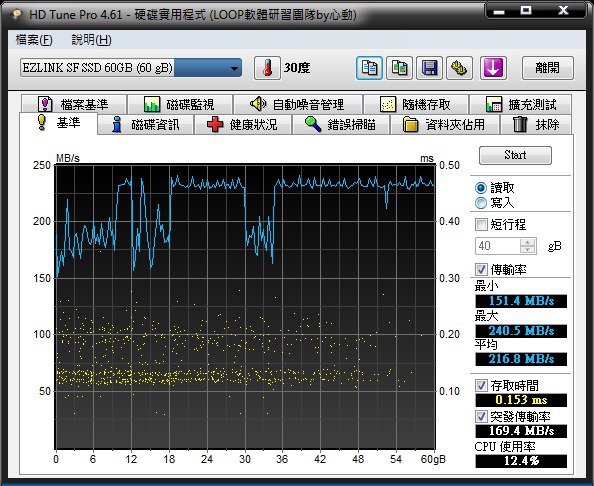
Task: Open the 檔案(F) menu
Action: [x=34, y=40]
